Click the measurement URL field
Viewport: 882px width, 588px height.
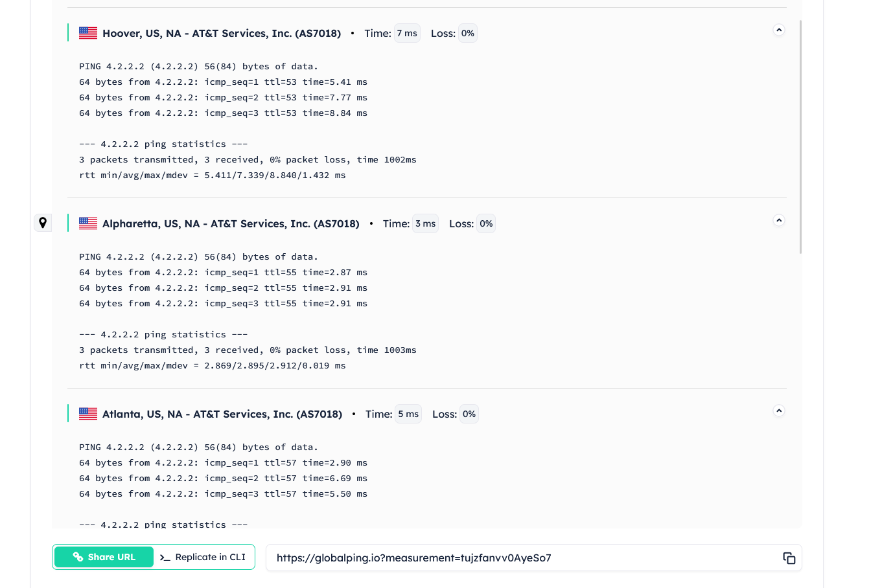[x=534, y=558]
